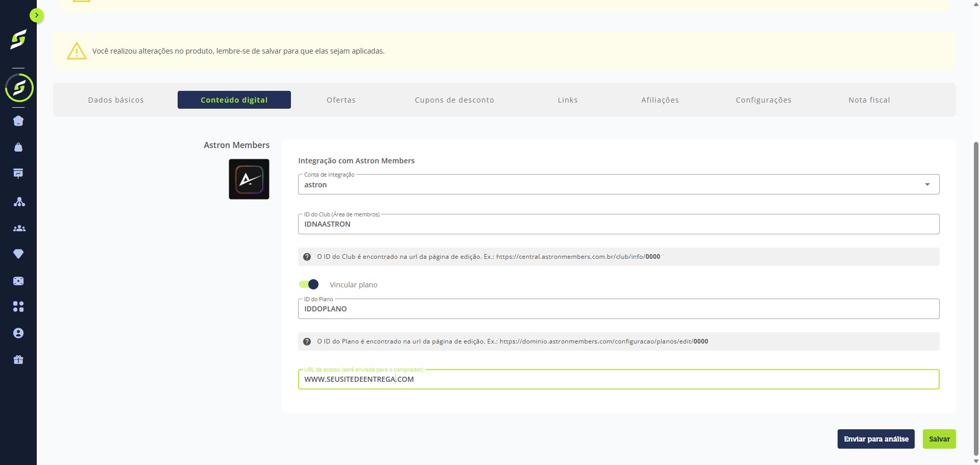Click the warning triangle icon in alert
Image resolution: width=980 pixels, height=465 pixels.
click(x=77, y=51)
